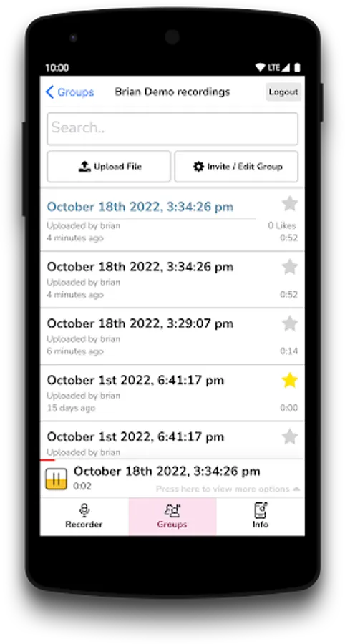Favorite the second 3:34:26 pm recording
The height and width of the screenshot is (644, 345).
coord(290,267)
